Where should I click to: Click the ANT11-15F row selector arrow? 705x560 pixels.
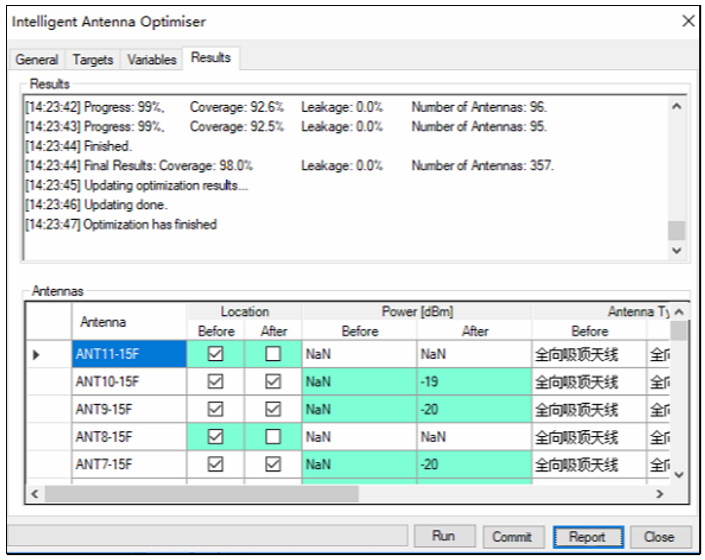click(x=36, y=355)
